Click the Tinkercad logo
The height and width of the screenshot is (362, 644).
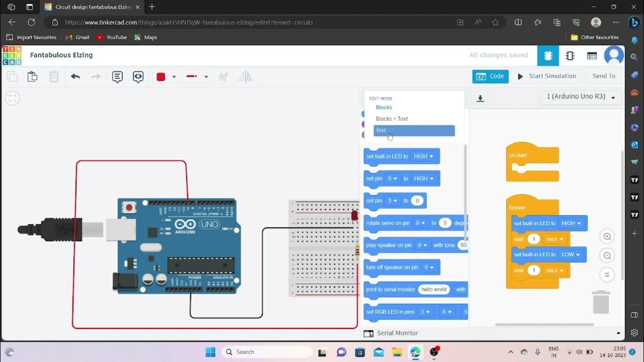tap(12, 55)
